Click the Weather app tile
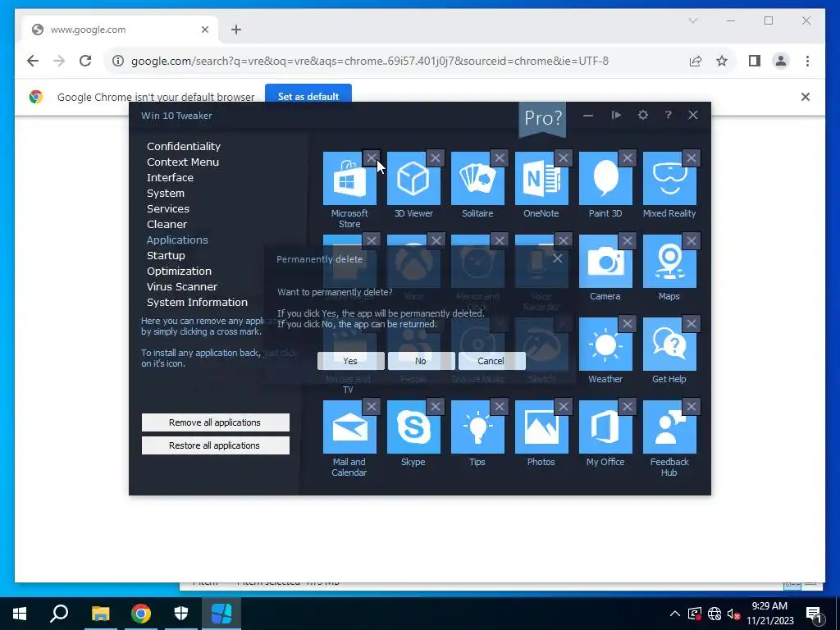 (x=605, y=344)
